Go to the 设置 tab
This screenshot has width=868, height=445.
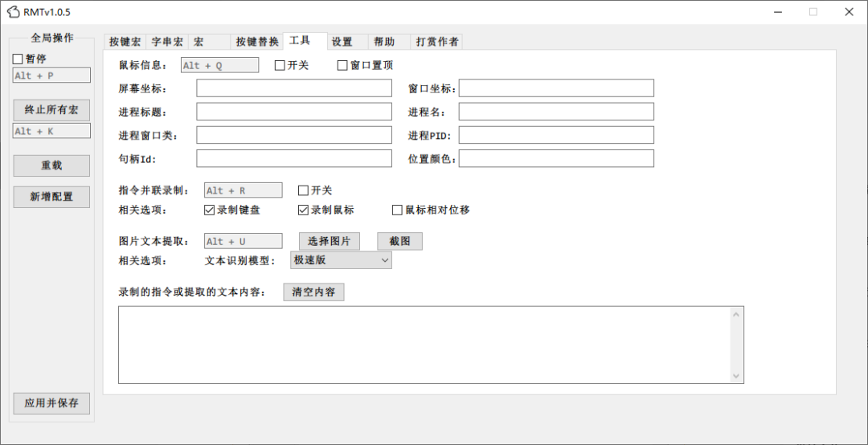[x=342, y=42]
